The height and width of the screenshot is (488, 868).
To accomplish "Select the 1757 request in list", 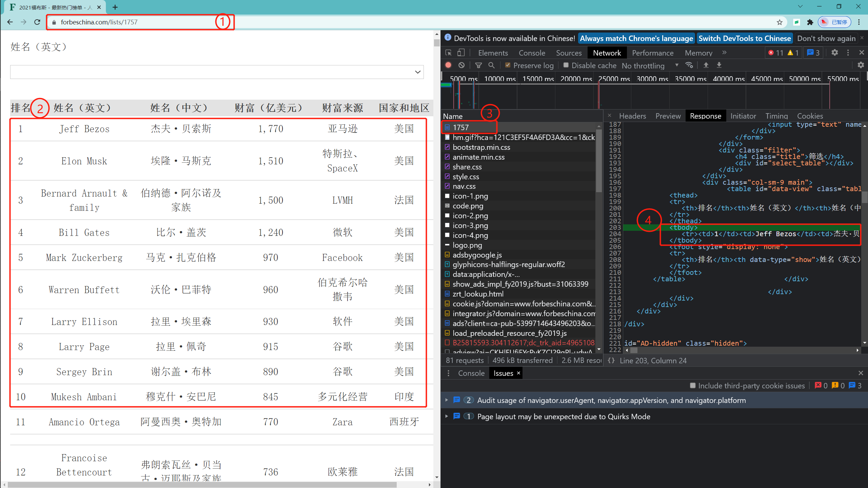I will (461, 127).
